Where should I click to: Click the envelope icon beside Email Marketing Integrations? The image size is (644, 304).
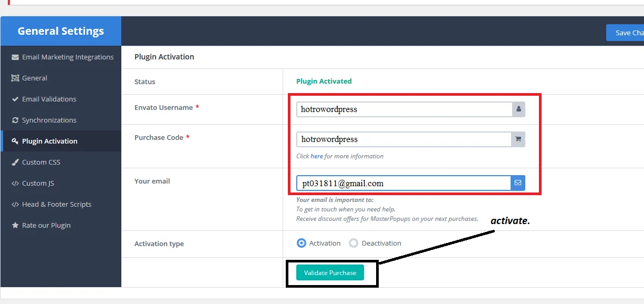click(x=15, y=57)
